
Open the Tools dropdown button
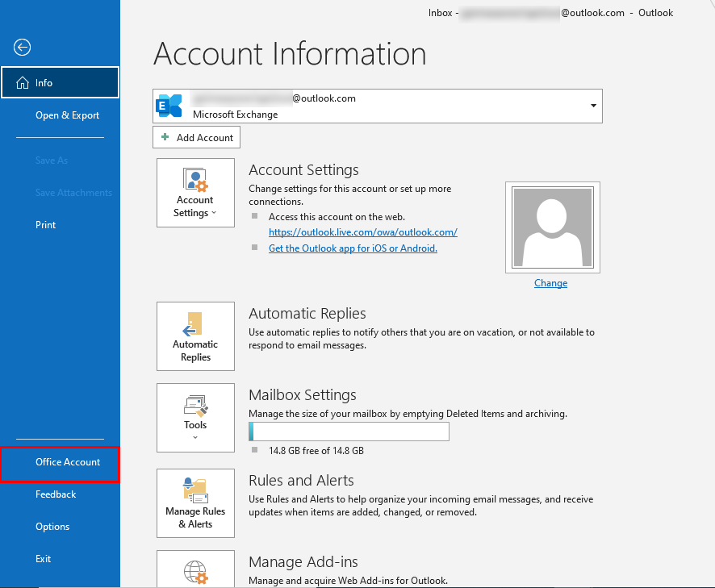coord(195,418)
